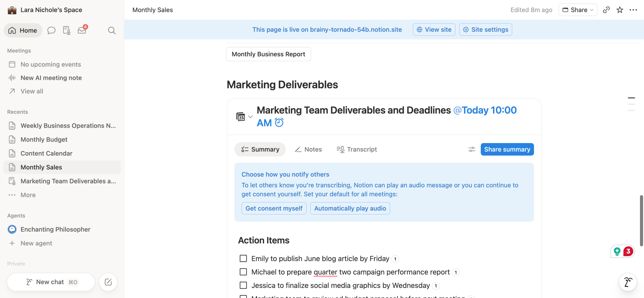Go to Home tab in sidebar
644x298 pixels.
[x=23, y=30]
